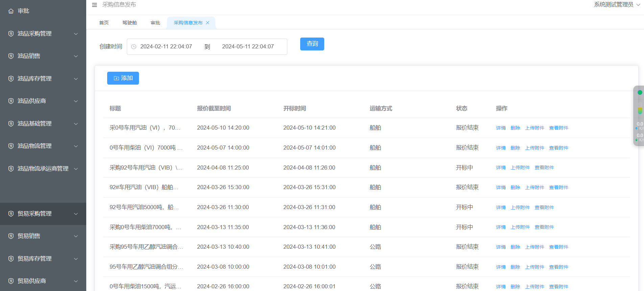This screenshot has width=644, height=291.
Task: Click the green status dot on floating widget
Action: click(x=640, y=92)
